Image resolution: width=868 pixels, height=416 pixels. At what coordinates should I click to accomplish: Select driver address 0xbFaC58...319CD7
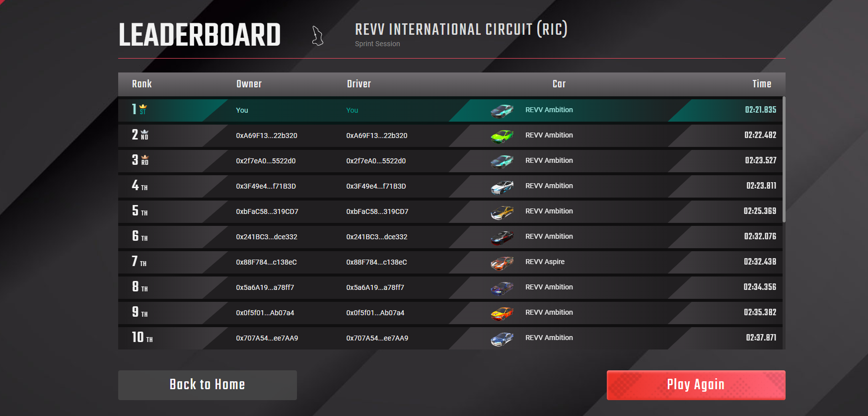377,211
